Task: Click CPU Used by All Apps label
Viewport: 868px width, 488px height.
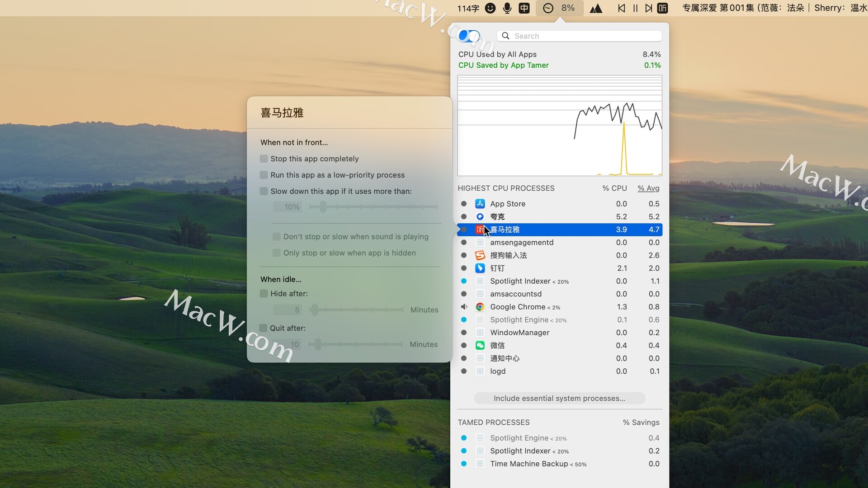Action: [497, 54]
